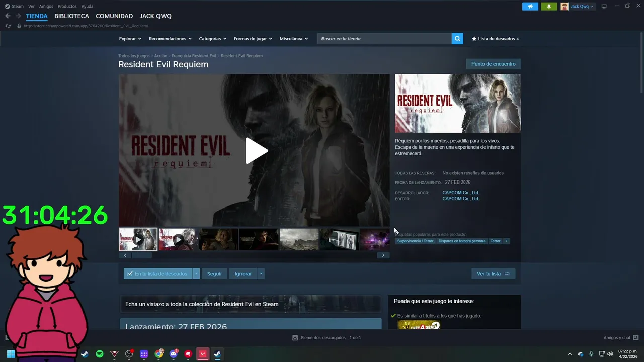Open the Ignorar button's dropdown arrow
This screenshot has width=644, height=362.
point(261,274)
